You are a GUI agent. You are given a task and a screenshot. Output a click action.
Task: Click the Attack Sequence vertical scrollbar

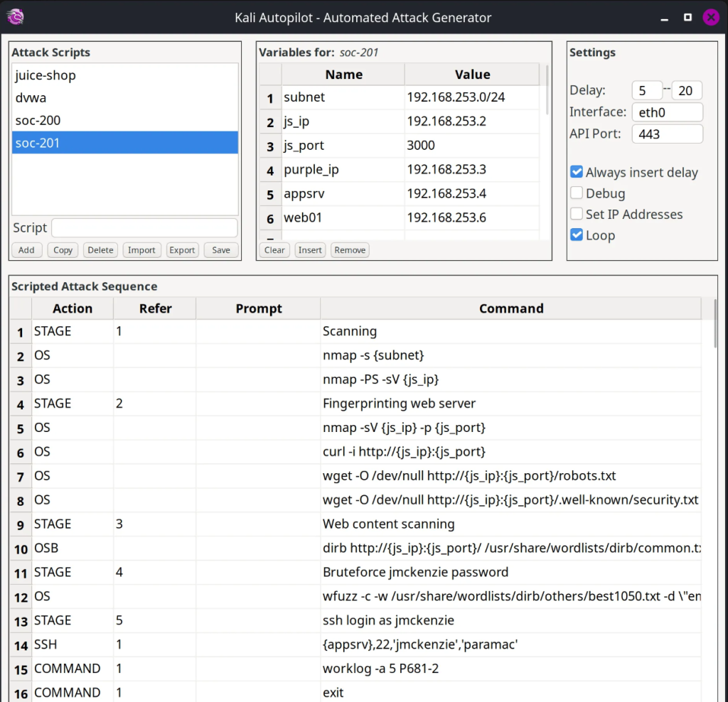click(714, 323)
